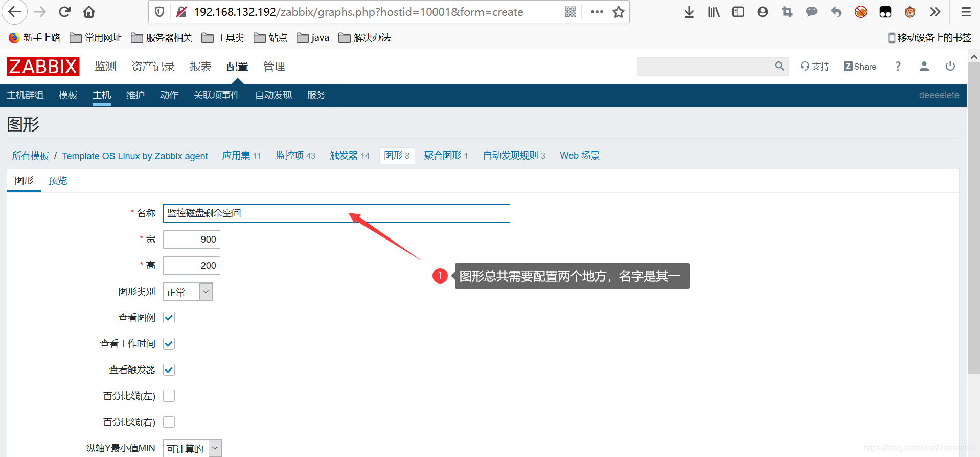
Task: Open the 应用集 11 link
Action: coord(241,156)
